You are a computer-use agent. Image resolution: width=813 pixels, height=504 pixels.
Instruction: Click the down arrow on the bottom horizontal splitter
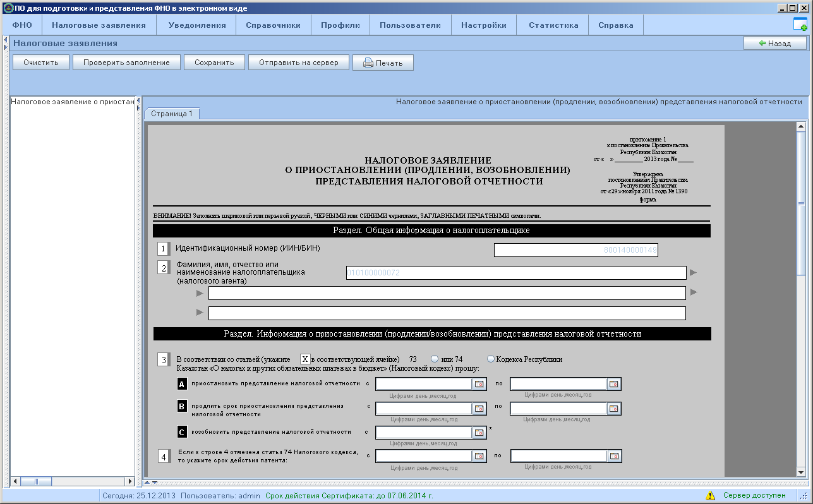click(x=154, y=482)
